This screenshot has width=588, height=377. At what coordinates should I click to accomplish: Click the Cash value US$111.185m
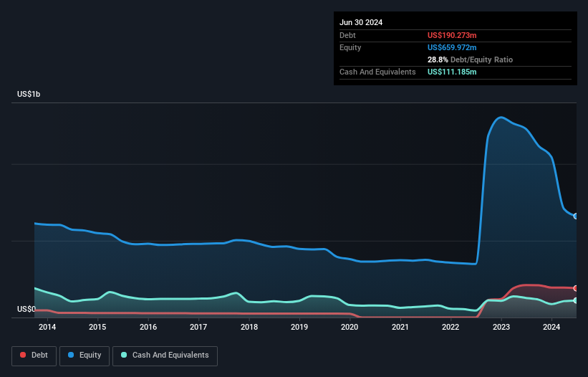pos(452,72)
